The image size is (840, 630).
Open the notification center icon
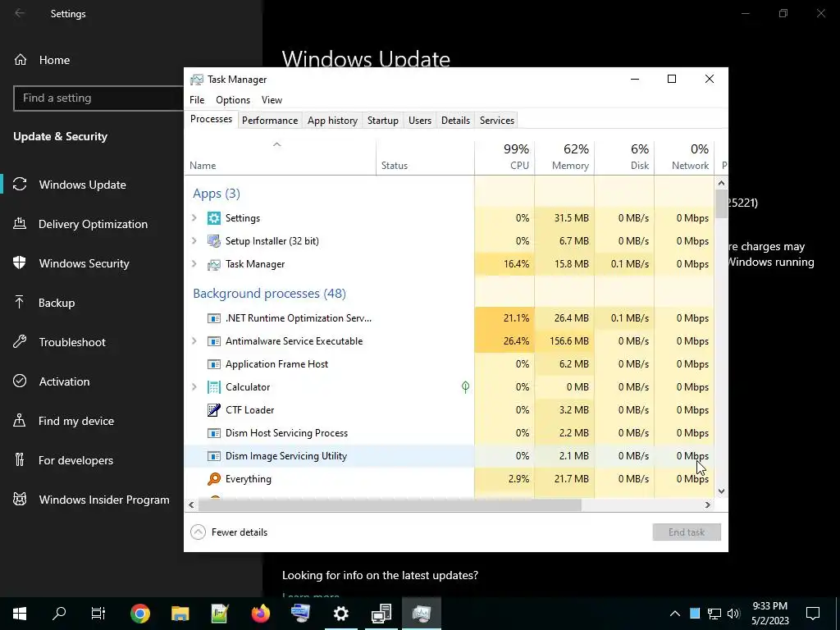tap(813, 614)
